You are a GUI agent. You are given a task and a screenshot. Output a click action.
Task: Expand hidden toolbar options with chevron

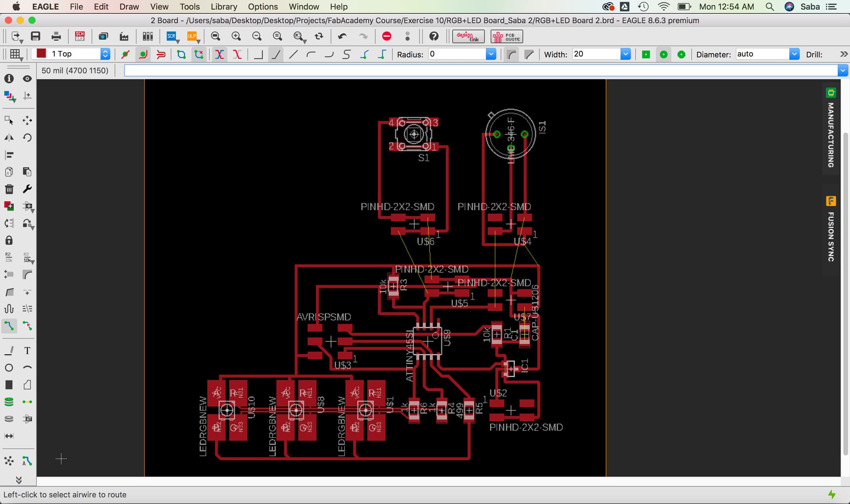point(844,54)
